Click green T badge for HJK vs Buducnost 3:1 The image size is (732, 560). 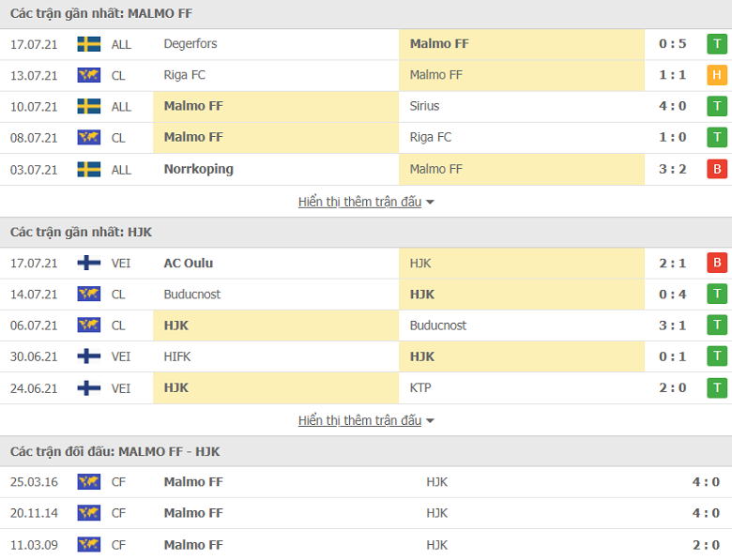tap(717, 325)
